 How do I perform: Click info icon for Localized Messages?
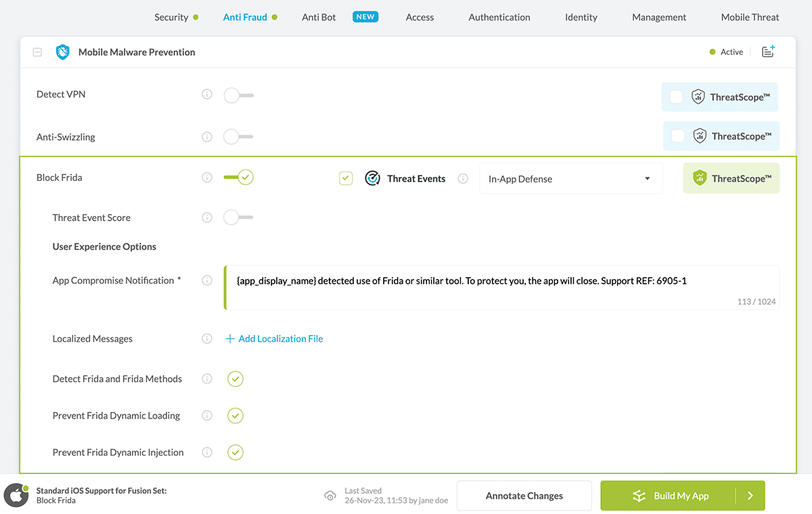pyautogui.click(x=207, y=339)
